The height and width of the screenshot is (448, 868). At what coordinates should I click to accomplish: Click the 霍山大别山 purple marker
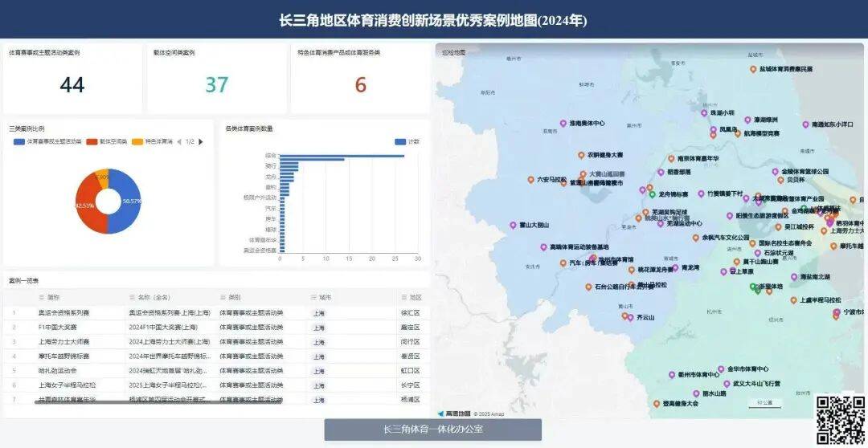[513, 225]
